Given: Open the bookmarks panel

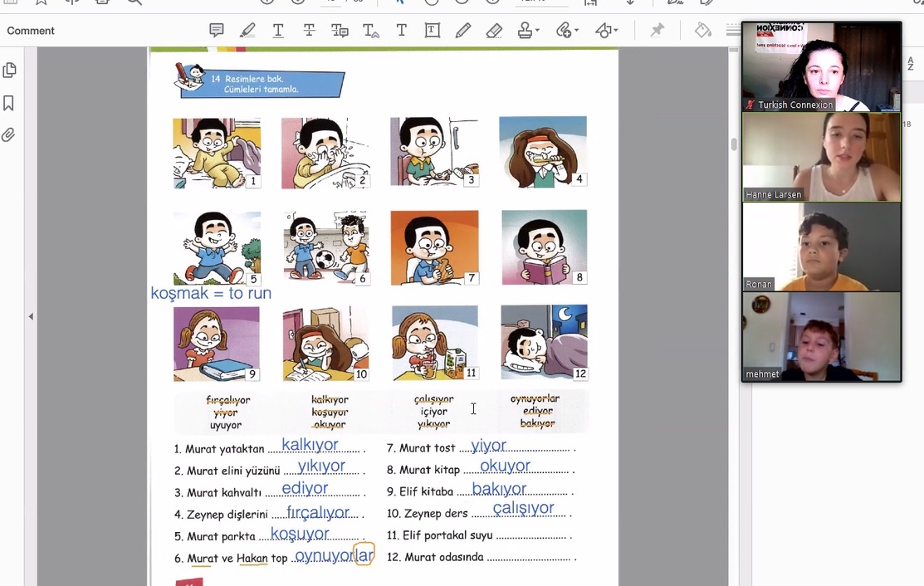Looking at the screenshot, I should (x=10, y=103).
